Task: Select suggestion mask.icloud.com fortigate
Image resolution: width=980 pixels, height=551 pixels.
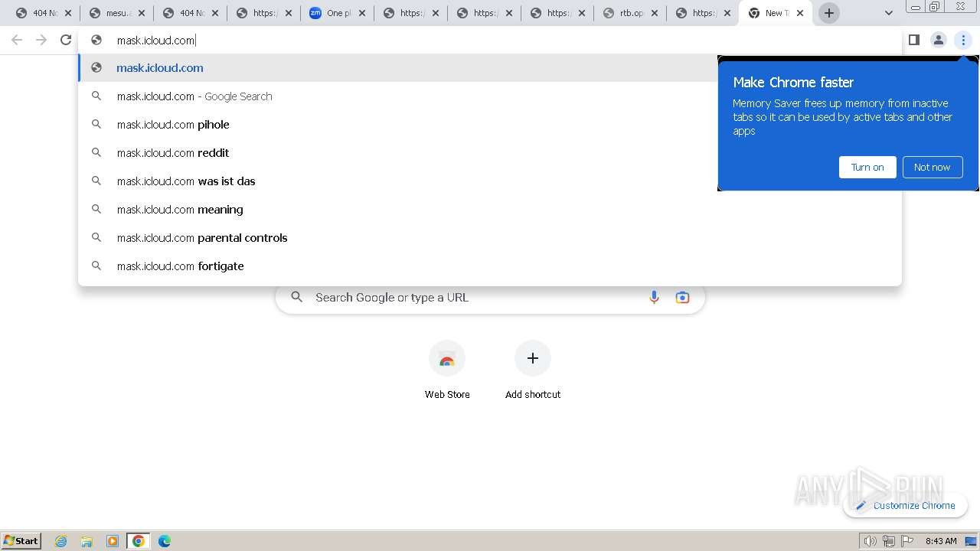Action: point(490,266)
